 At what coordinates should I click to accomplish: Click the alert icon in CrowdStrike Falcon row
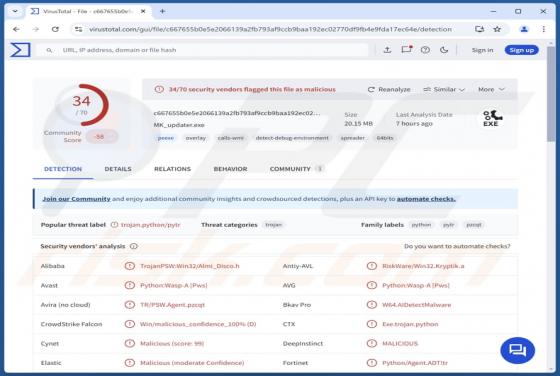click(130, 324)
